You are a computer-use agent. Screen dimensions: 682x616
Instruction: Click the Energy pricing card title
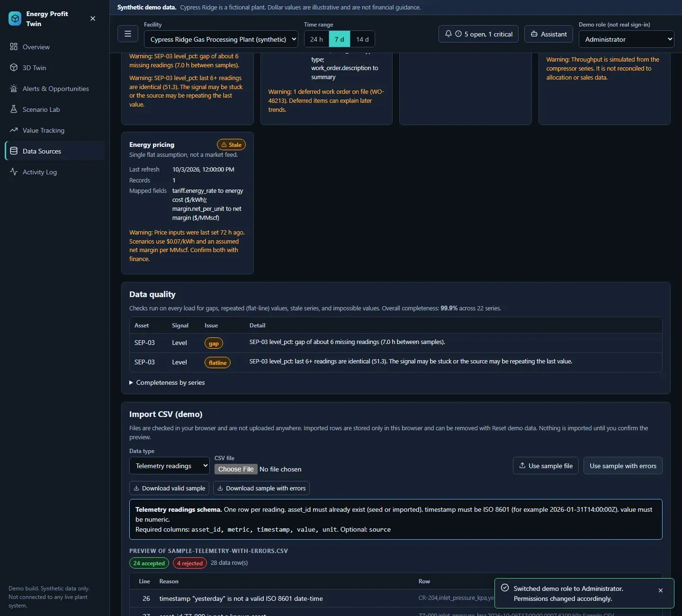152,145
